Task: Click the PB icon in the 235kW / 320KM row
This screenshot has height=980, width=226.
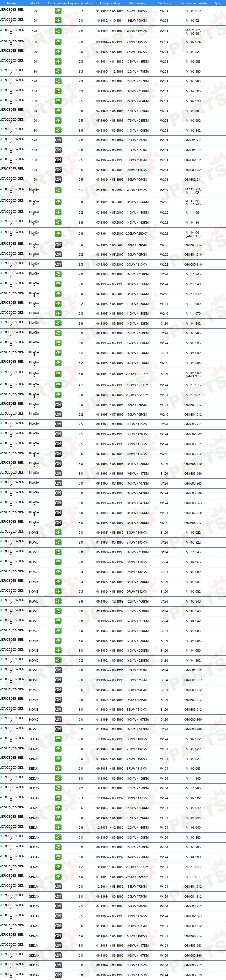Action: click(58, 395)
